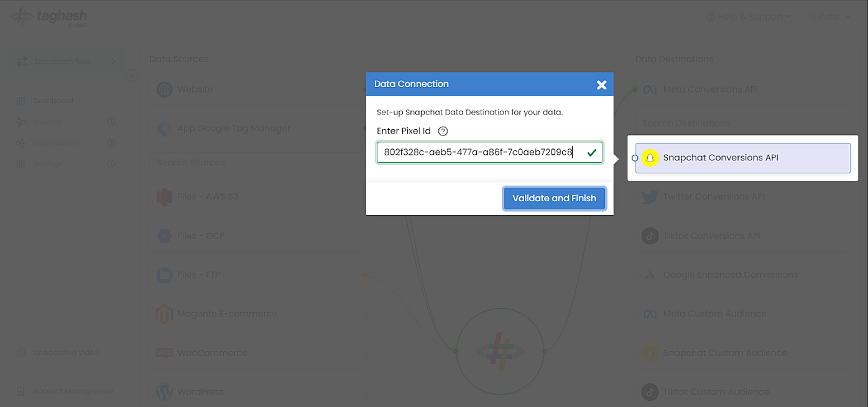Click the Twitter bird icon
This screenshot has height=407, width=868.
[x=650, y=197]
